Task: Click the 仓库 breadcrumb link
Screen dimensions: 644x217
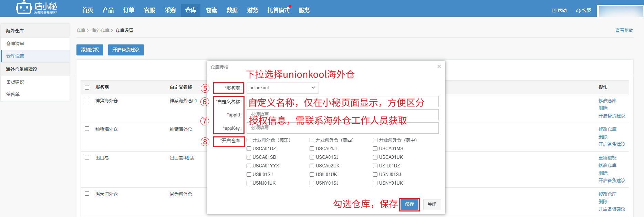Action: point(81,30)
